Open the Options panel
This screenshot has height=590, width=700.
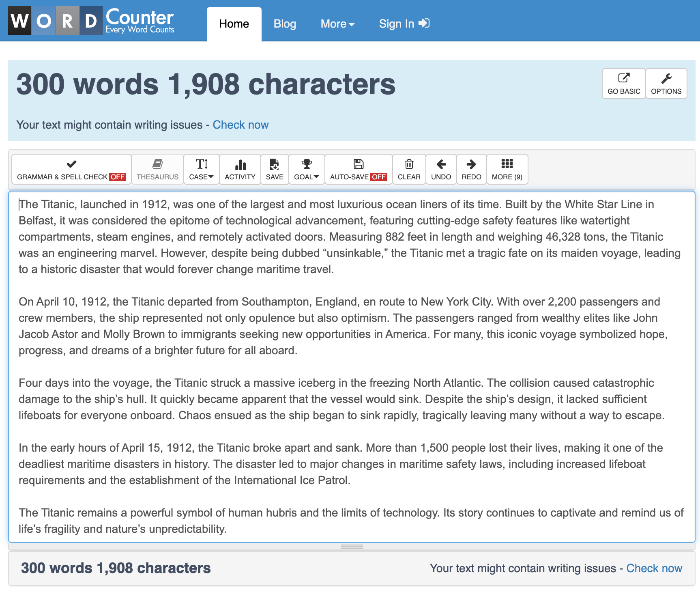(666, 83)
